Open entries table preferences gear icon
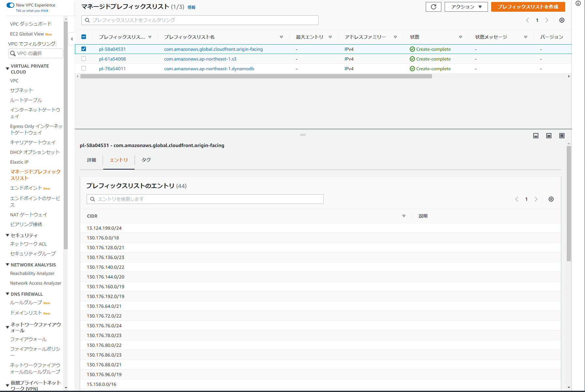 tap(551, 199)
